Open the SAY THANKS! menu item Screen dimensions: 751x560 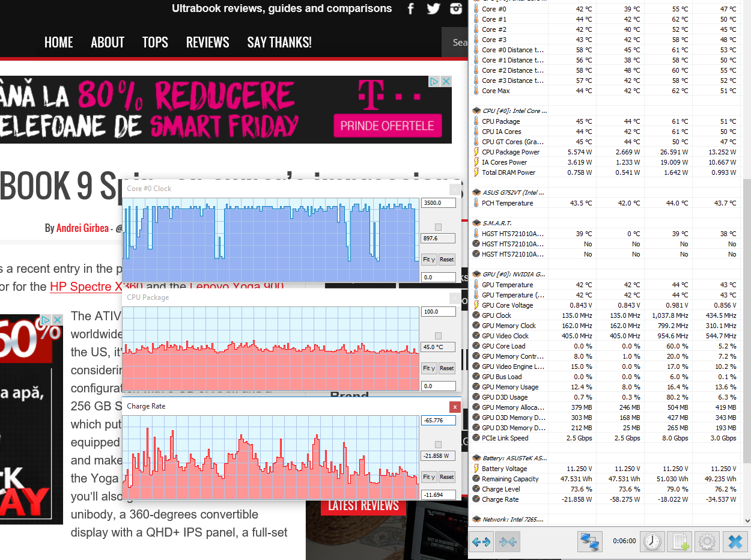pos(279,43)
